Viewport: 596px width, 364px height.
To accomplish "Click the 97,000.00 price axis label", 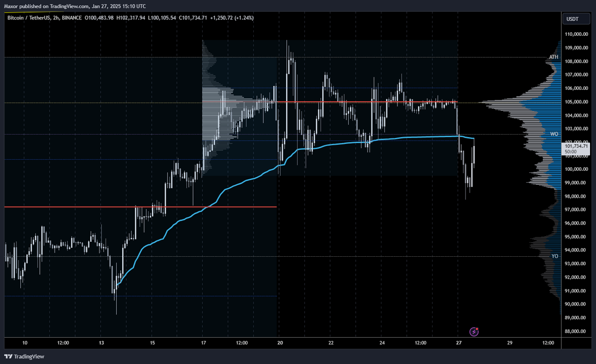I will pyautogui.click(x=576, y=210).
